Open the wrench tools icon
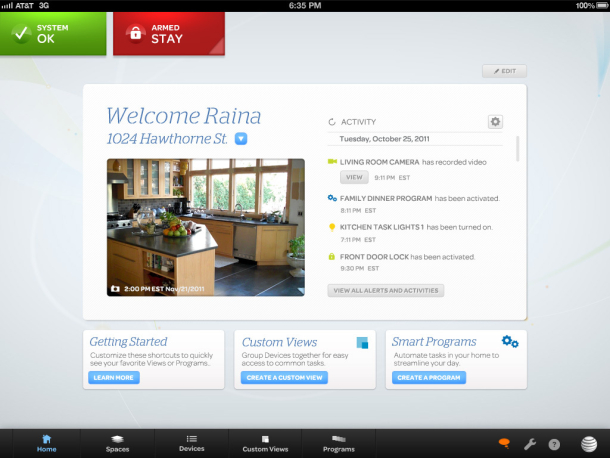Screen dimensions: 610x458 tap(529, 444)
